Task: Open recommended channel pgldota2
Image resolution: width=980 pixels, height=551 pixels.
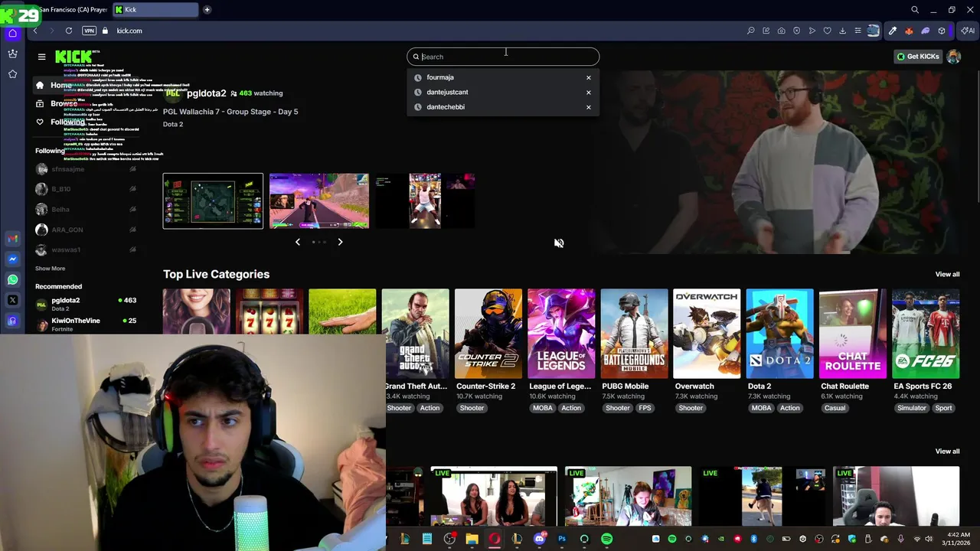Action: (86, 304)
